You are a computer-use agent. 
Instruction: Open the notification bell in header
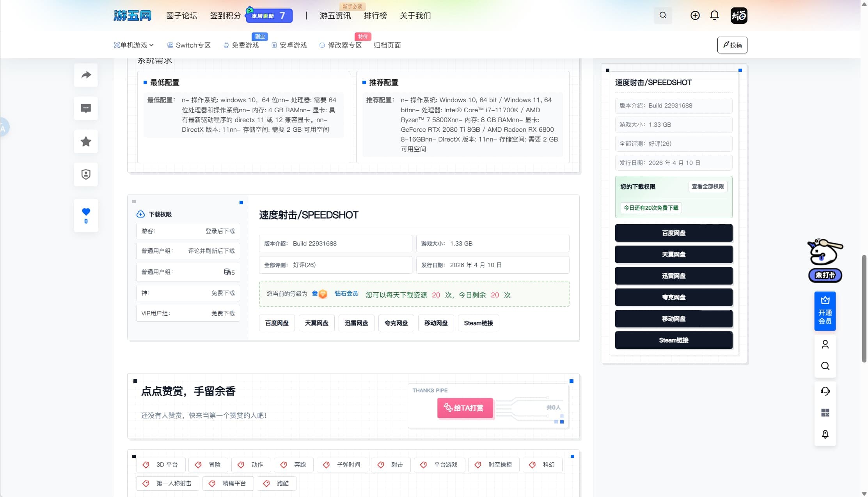714,16
